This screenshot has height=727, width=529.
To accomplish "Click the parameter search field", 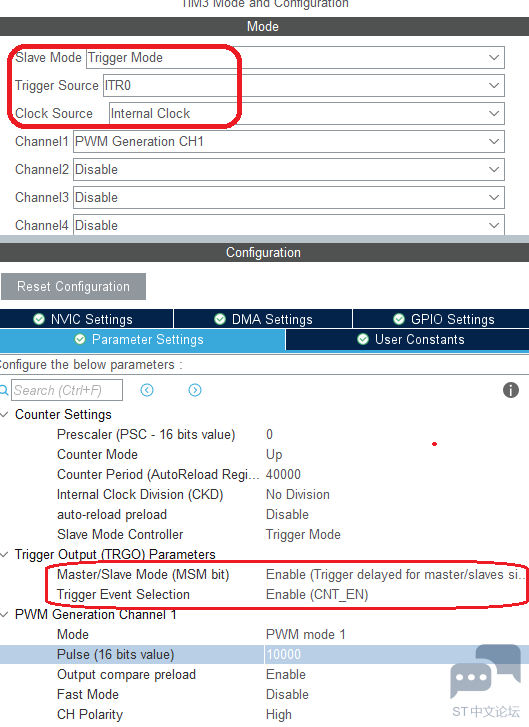I will tap(67, 390).
